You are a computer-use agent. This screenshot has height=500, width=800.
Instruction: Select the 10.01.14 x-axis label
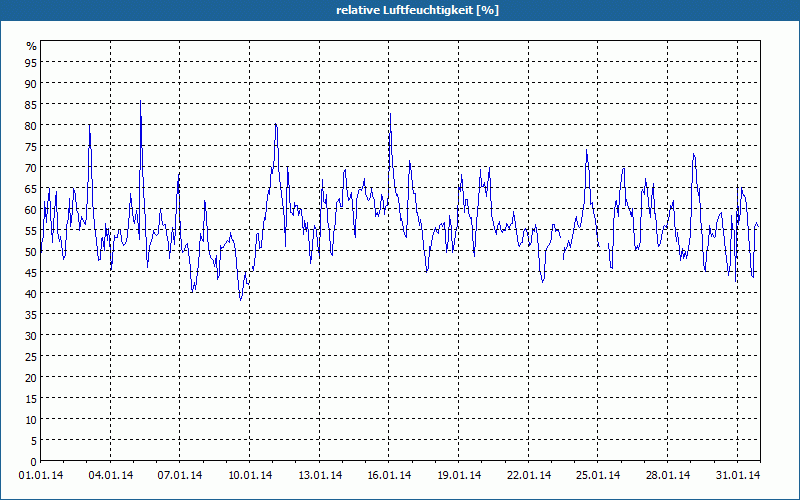[250, 476]
